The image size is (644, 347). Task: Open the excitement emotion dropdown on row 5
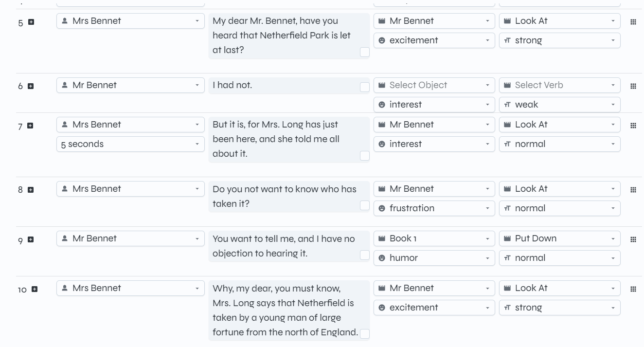(x=433, y=40)
